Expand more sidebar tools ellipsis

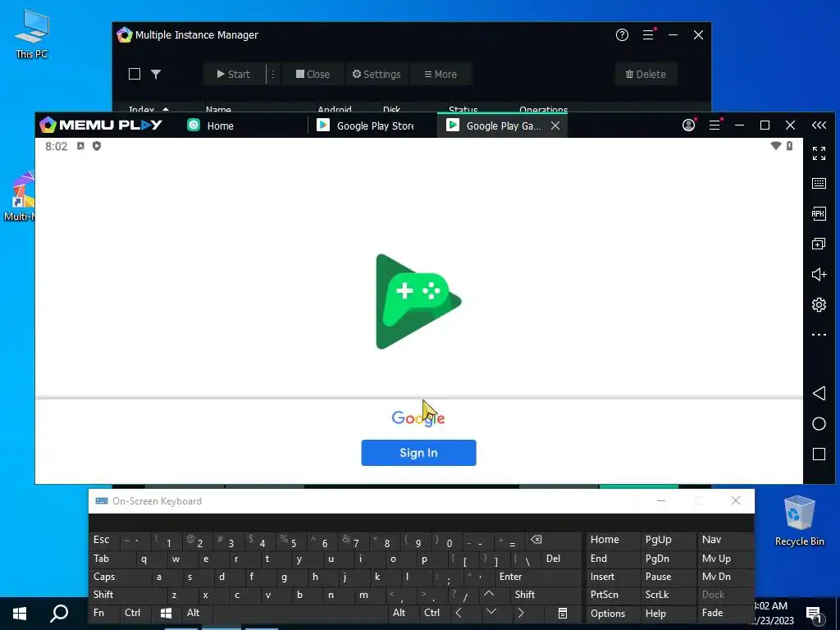pos(819,335)
